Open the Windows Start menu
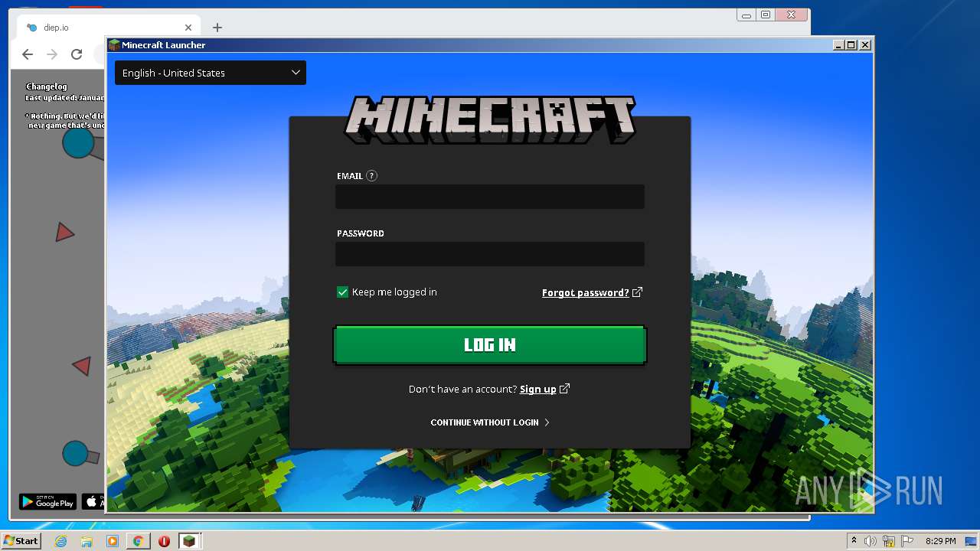Screen dimensions: 980x551 tap(21, 541)
